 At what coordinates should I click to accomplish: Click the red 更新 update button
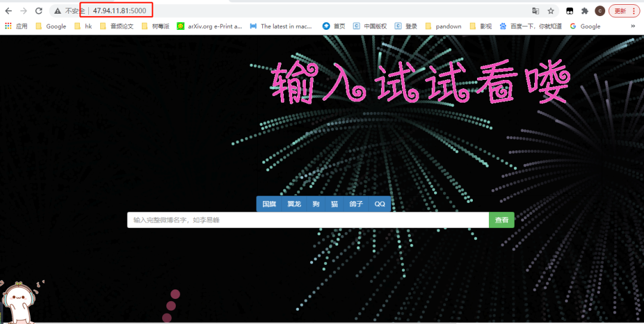(x=624, y=11)
